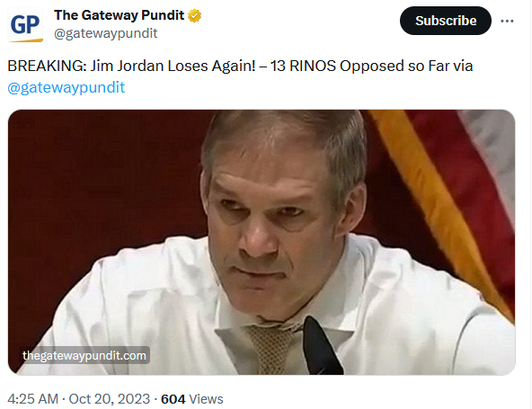Click the Oct 20, 2023 date
Screen dimensions: 532x409
[110, 399]
